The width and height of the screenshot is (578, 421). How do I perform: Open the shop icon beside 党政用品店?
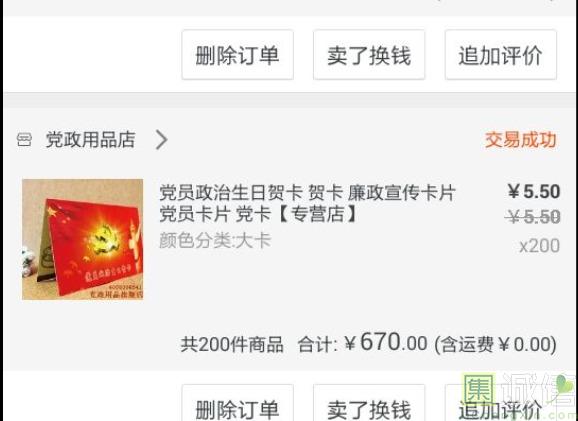coord(24,140)
